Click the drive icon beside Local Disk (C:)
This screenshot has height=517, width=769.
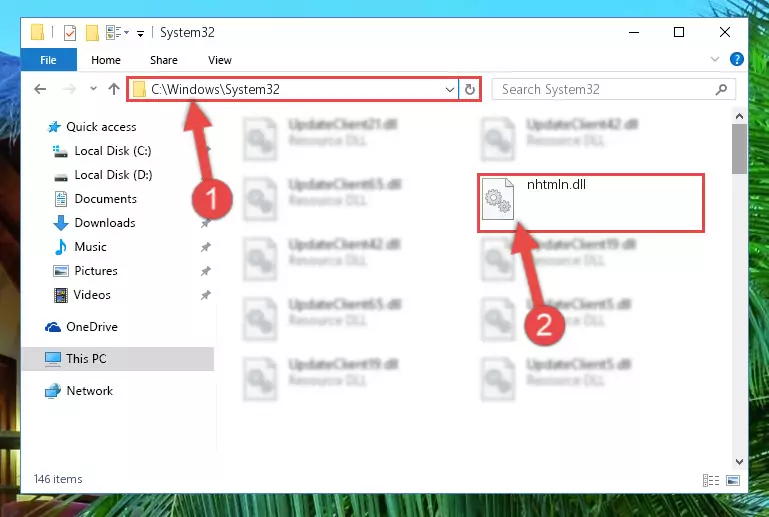(60, 152)
